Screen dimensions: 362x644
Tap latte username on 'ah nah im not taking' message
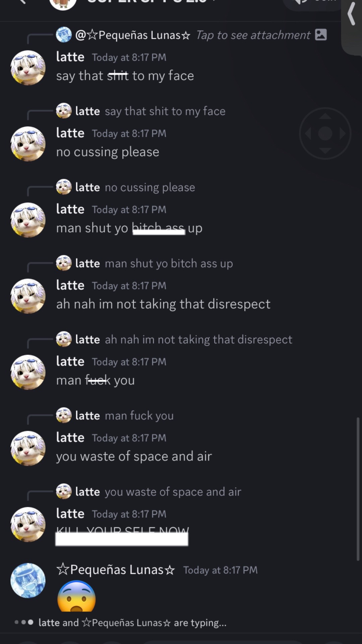click(x=70, y=285)
